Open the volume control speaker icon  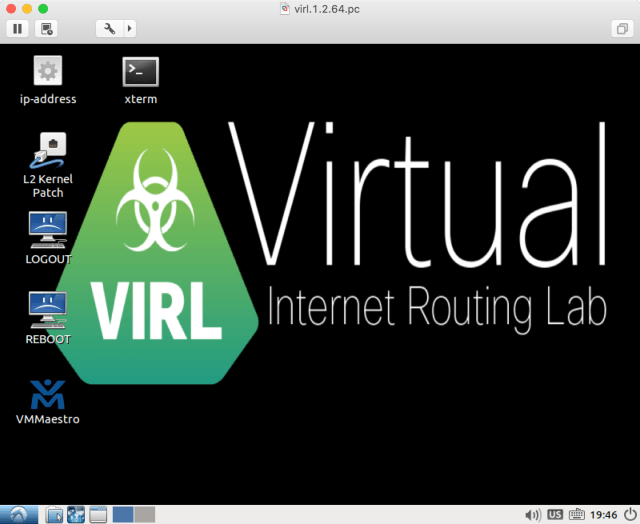(533, 515)
